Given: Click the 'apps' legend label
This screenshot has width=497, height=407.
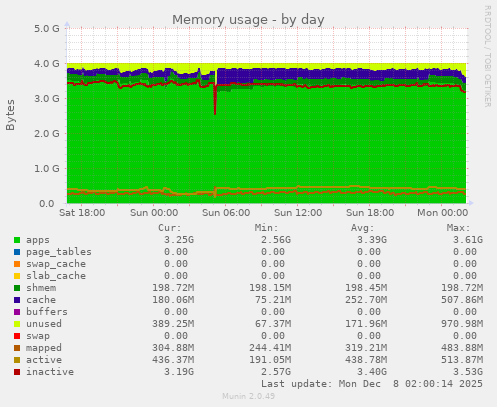Looking at the screenshot, I should (x=38, y=240).
